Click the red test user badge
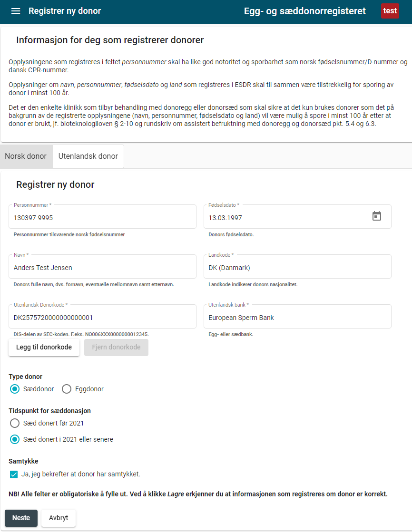The height and width of the screenshot is (532, 412). point(390,11)
